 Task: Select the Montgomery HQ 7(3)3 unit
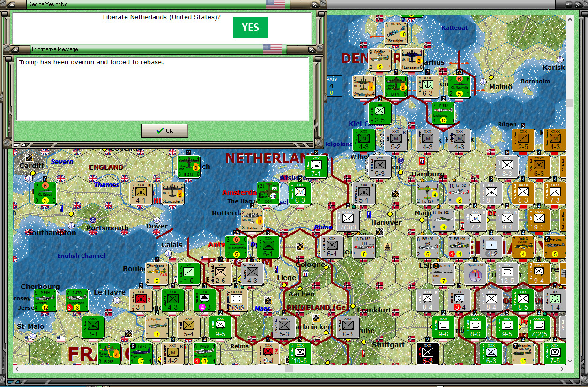tap(237, 301)
